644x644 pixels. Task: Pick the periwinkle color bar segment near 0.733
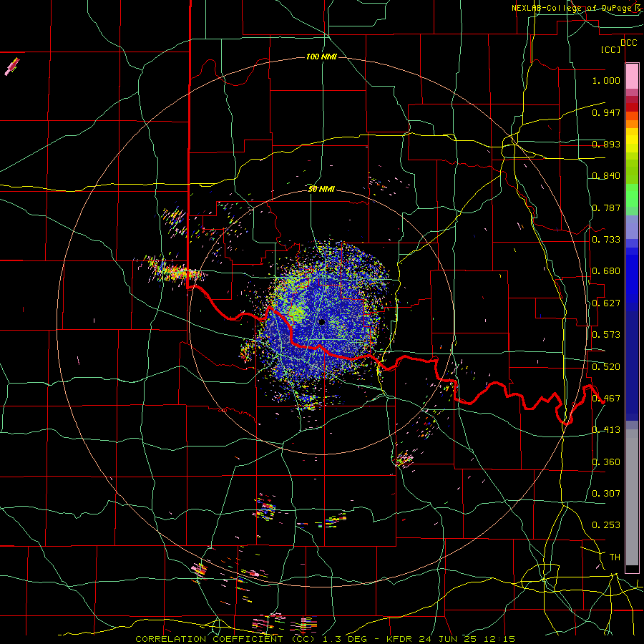[x=632, y=227]
